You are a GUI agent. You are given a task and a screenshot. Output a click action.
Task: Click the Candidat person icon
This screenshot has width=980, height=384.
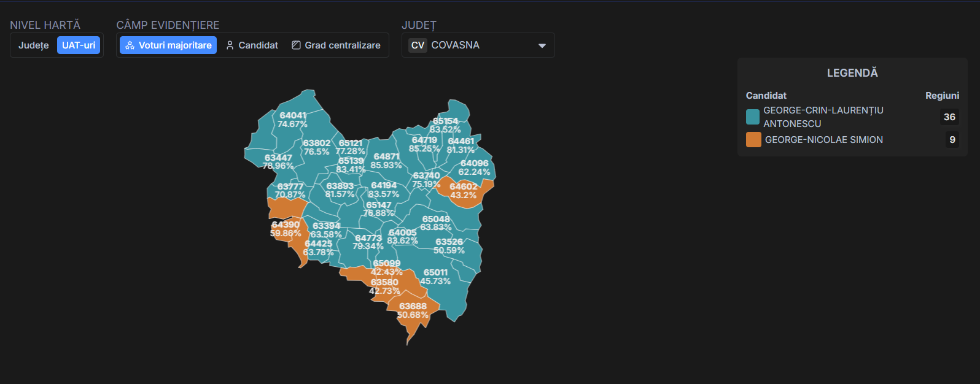(230, 45)
